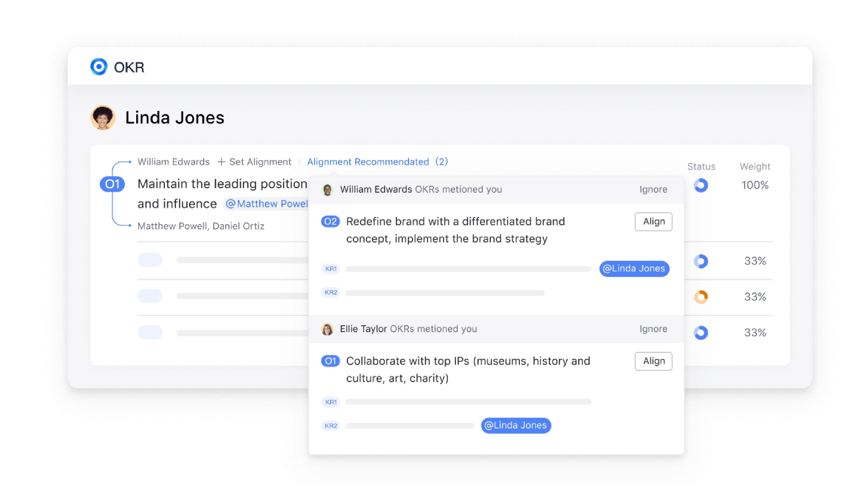Click Ellie Taylor avatar in recommendation popup
868x488 pixels.
tap(327, 329)
